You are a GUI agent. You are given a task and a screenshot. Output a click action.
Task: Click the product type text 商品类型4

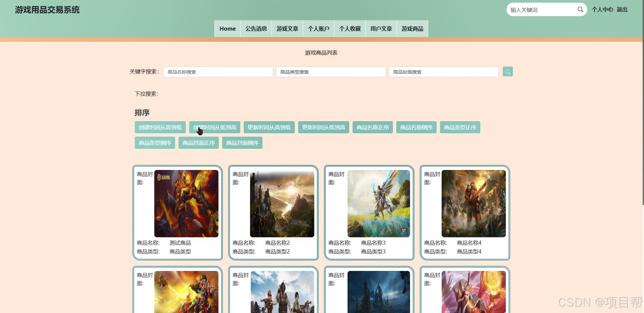point(469,252)
